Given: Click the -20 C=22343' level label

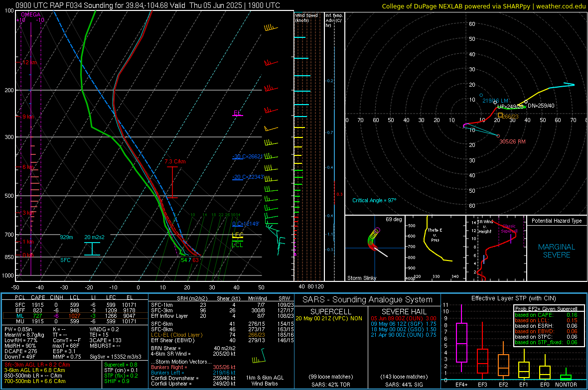Looking at the screenshot, I should click(248, 177).
